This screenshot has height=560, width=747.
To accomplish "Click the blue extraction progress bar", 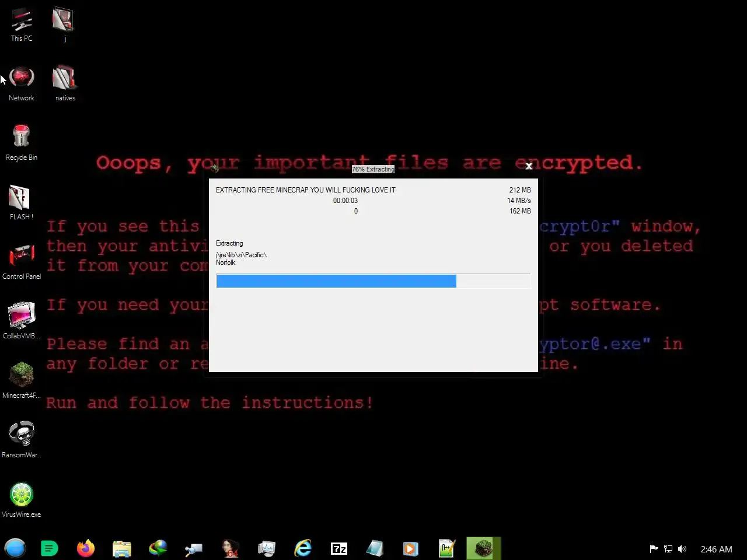I will pyautogui.click(x=373, y=281).
